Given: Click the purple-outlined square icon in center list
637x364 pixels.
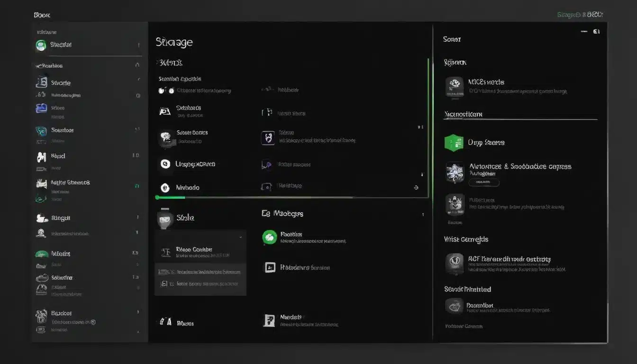Looking at the screenshot, I should point(268,138).
